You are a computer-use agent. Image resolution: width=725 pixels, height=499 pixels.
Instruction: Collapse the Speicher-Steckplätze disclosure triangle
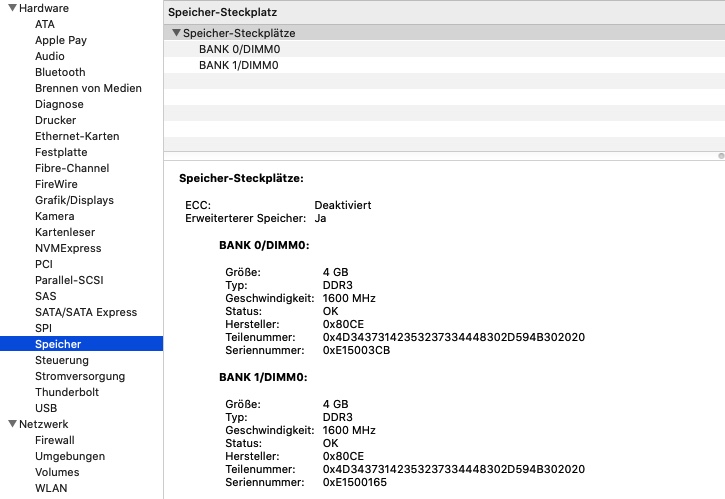point(176,33)
